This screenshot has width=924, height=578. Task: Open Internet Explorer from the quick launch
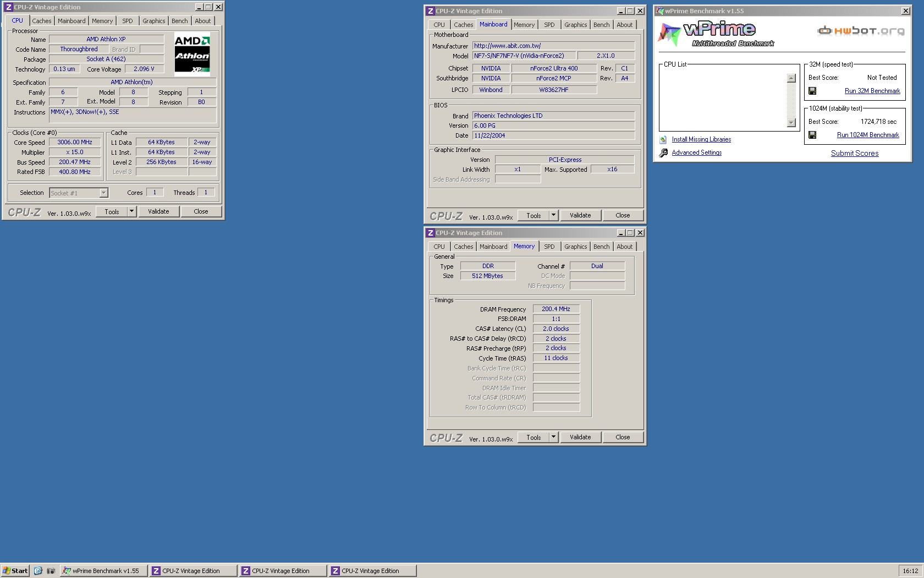click(x=38, y=571)
